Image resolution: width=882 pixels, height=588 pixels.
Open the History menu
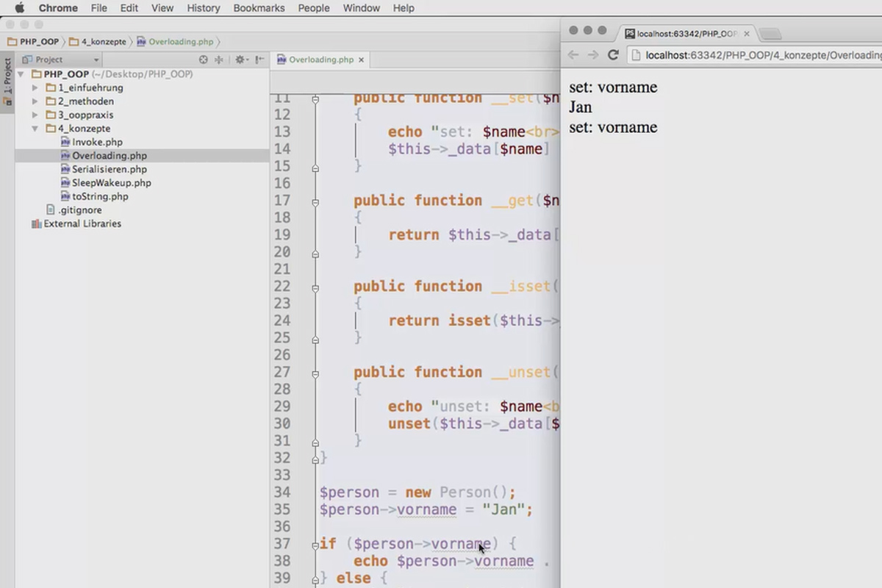pos(204,8)
